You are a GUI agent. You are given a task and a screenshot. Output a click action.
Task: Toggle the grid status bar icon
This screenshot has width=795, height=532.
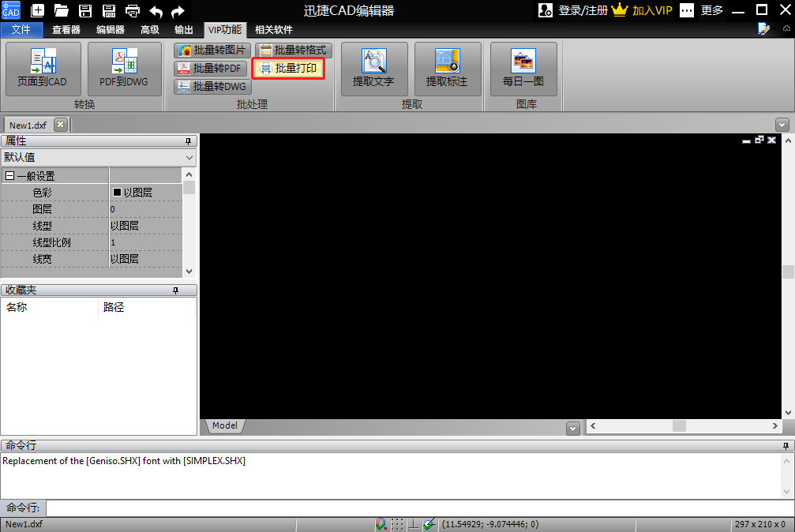(398, 524)
